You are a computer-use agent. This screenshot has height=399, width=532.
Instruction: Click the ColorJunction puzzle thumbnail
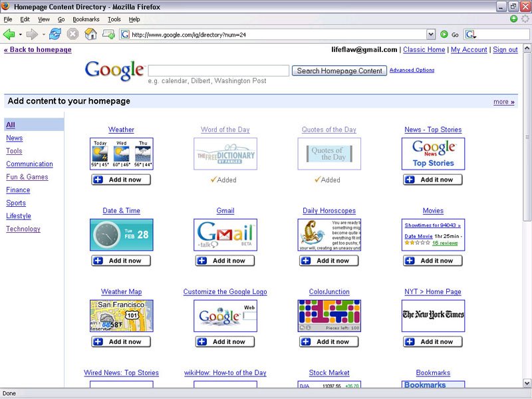click(329, 316)
